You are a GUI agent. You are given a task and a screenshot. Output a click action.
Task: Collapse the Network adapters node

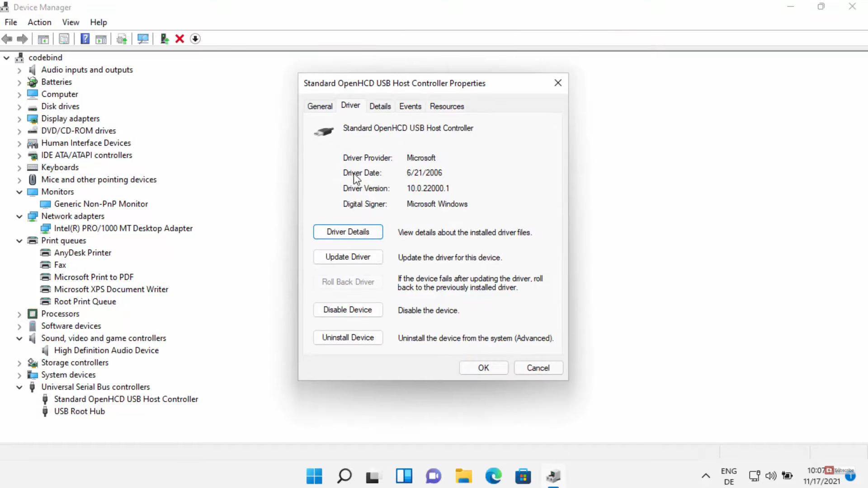pos(19,216)
